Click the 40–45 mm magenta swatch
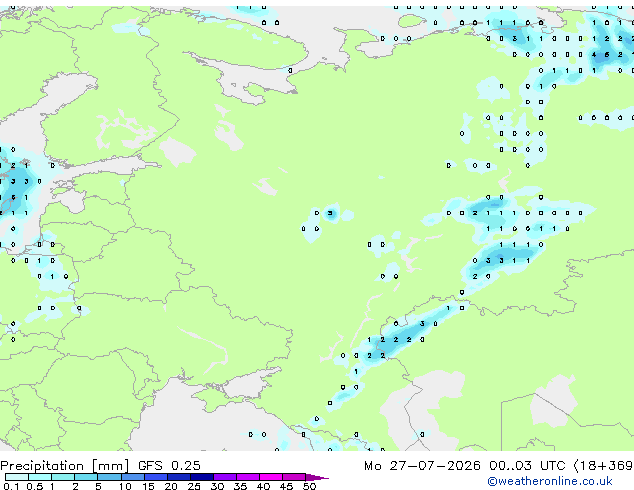634x490 pixels. pyautogui.click(x=271, y=477)
